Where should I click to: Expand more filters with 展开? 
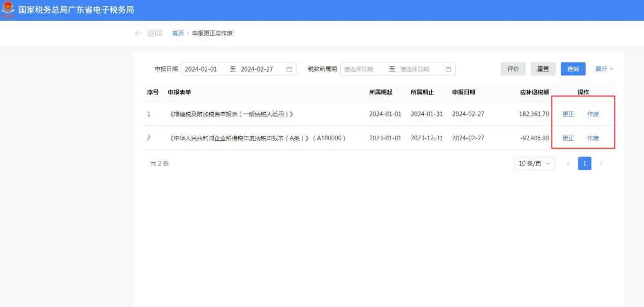coord(604,69)
